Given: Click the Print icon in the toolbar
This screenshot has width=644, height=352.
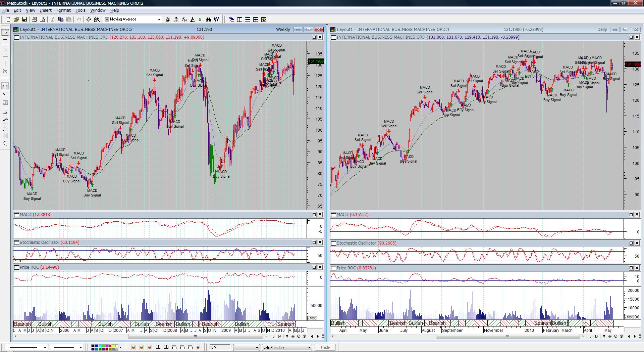Looking at the screenshot, I should click(34, 19).
